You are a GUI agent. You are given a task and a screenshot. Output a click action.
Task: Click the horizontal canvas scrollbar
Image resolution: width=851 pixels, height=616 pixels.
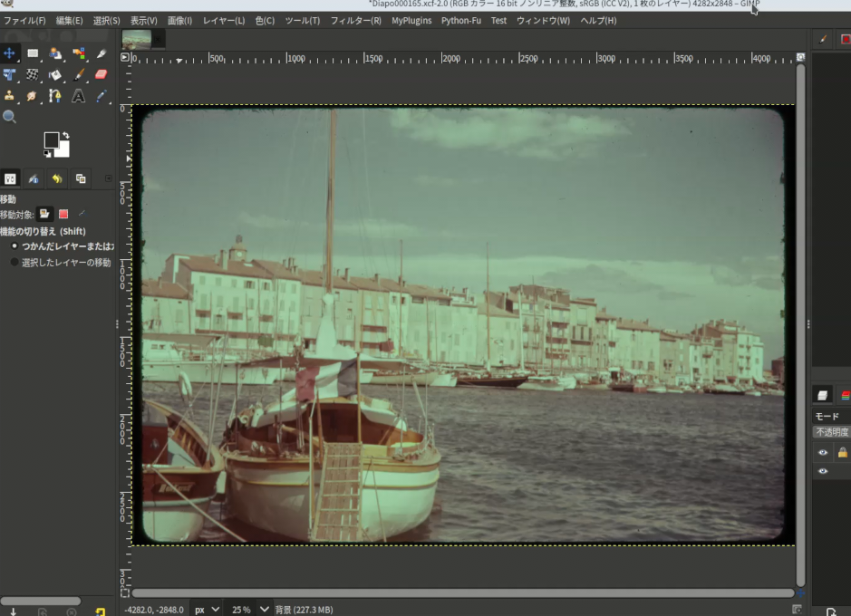point(463,593)
